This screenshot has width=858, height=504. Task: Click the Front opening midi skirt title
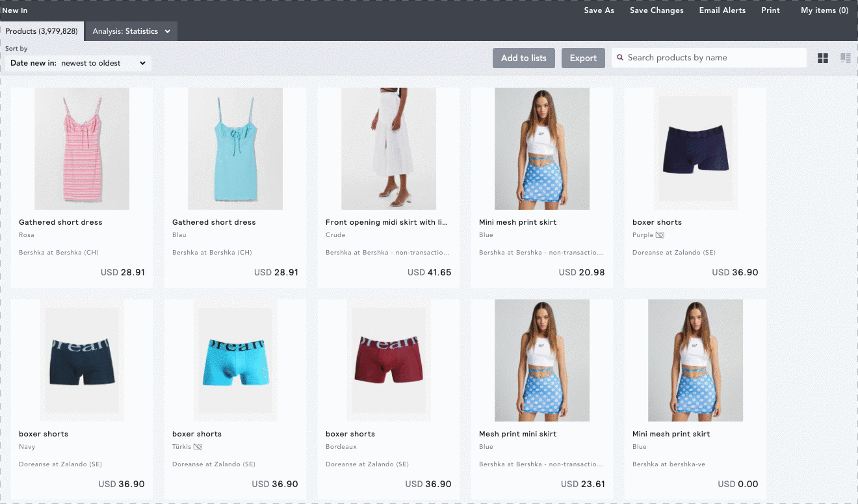(387, 222)
